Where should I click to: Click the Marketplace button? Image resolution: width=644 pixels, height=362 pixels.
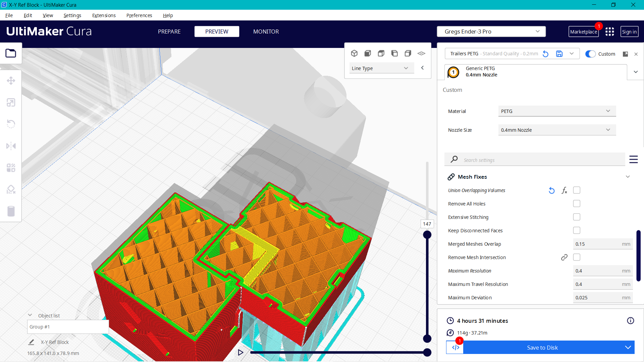(x=583, y=32)
